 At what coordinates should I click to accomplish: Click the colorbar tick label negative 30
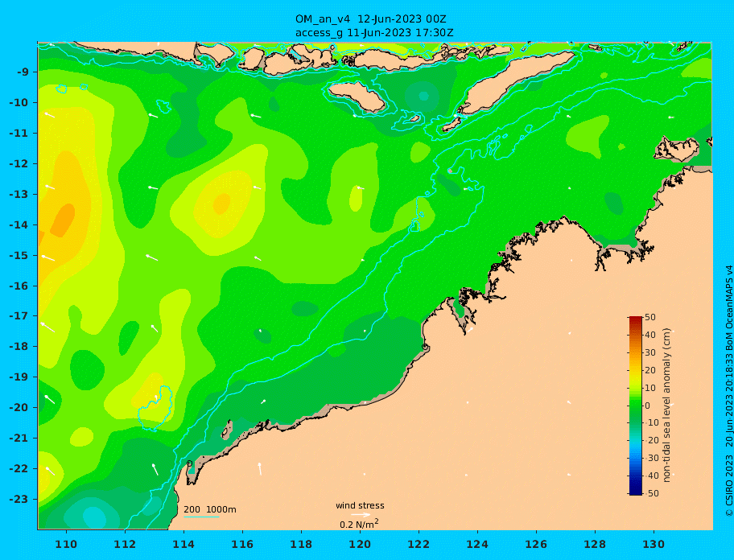click(650, 458)
